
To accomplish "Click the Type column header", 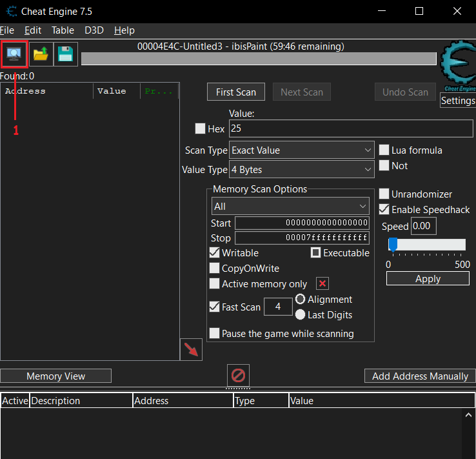I will tap(261, 401).
